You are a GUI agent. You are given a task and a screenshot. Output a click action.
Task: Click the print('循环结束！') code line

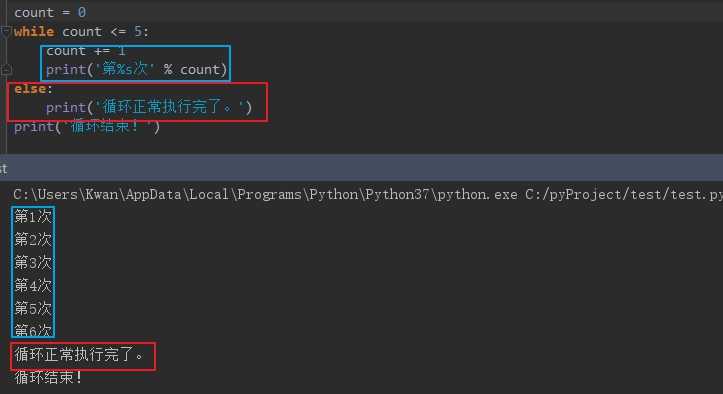point(87,126)
